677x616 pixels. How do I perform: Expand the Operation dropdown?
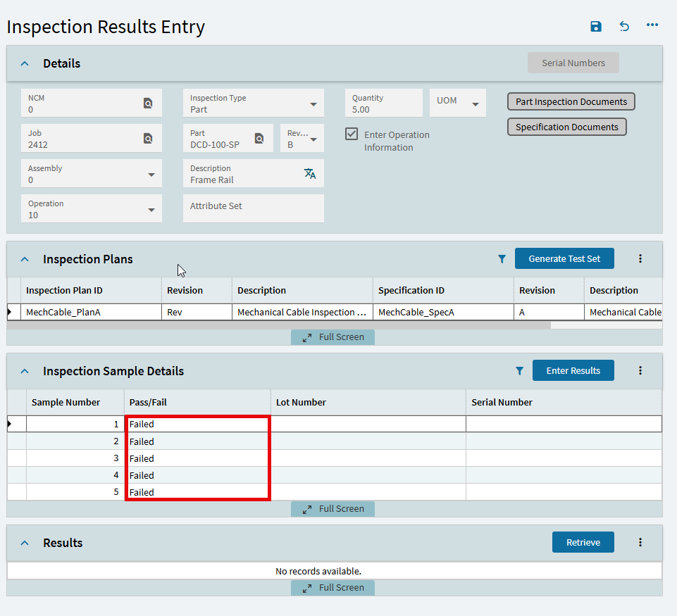point(151,210)
